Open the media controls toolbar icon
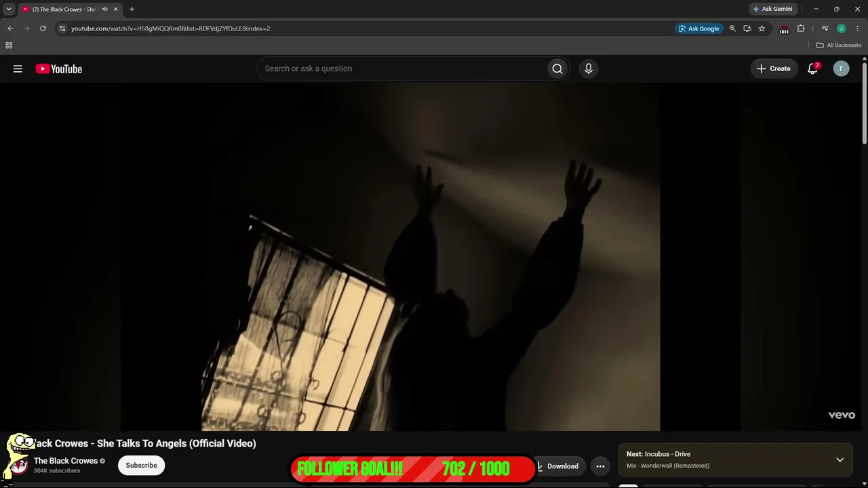This screenshot has width=868, height=488. [825, 28]
